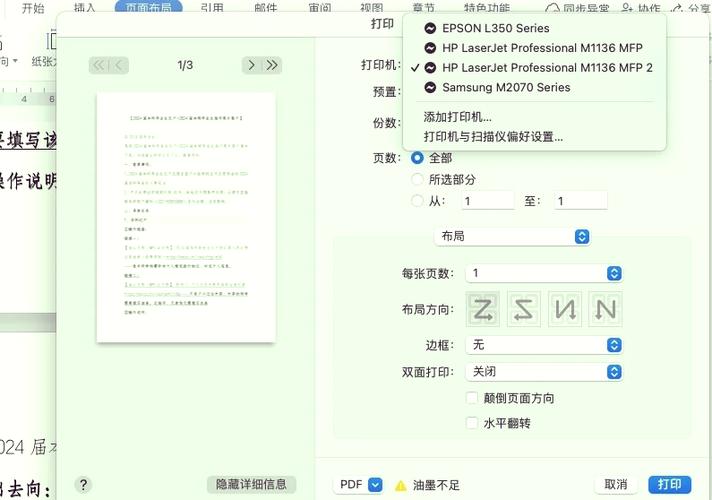Click the 油墨不足 warning triangle icon
The width and height of the screenshot is (712, 500).
400,485
